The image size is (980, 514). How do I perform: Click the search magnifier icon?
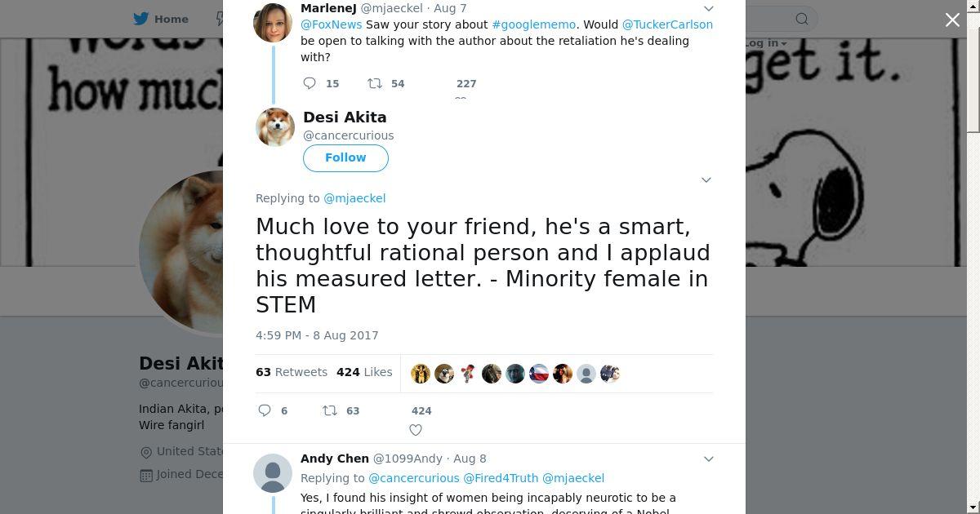(802, 19)
